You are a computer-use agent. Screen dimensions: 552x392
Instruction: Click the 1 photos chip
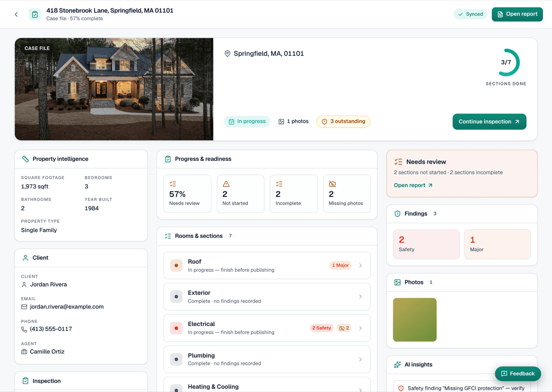pyautogui.click(x=293, y=121)
